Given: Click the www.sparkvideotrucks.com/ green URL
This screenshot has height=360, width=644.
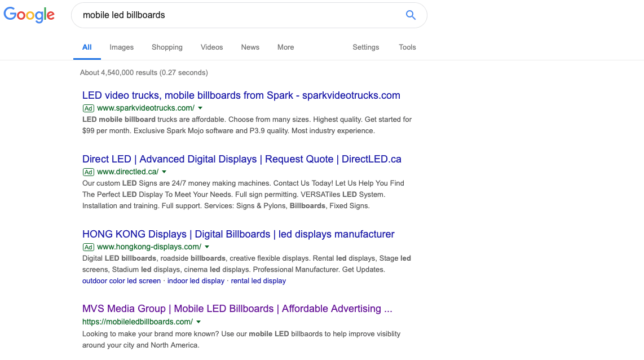Looking at the screenshot, I should pyautogui.click(x=146, y=108).
